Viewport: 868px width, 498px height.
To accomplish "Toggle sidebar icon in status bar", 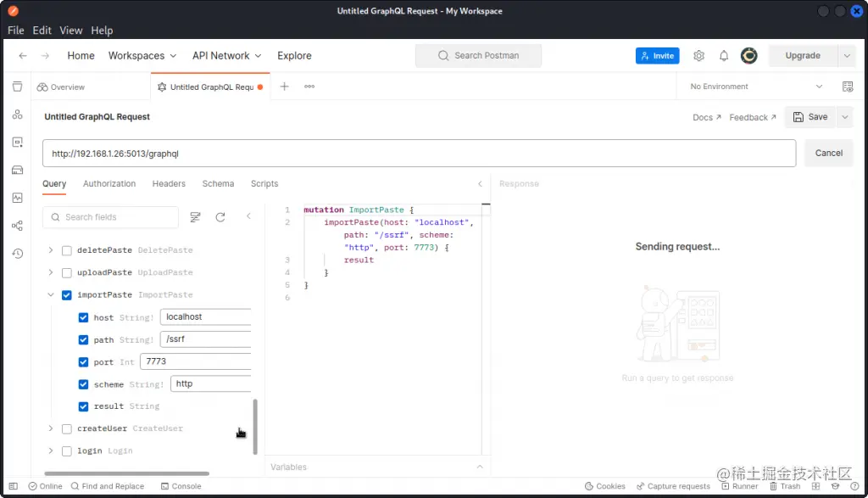I will click(14, 486).
